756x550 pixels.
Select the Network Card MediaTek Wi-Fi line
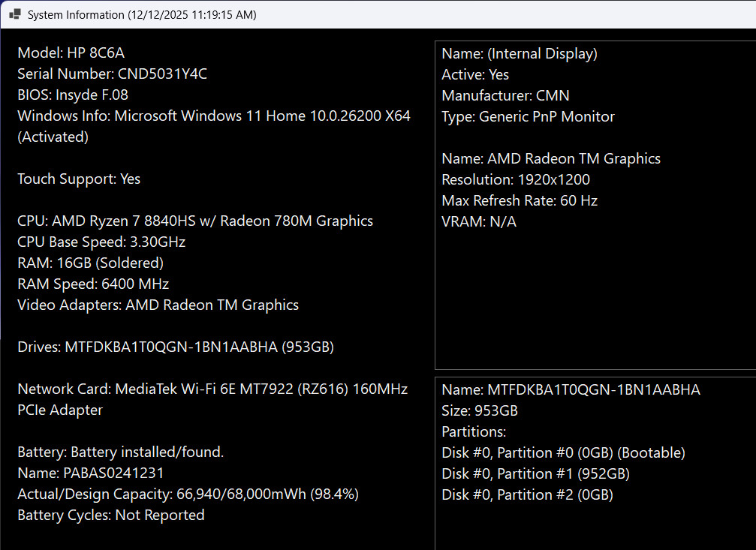pyautogui.click(x=212, y=399)
